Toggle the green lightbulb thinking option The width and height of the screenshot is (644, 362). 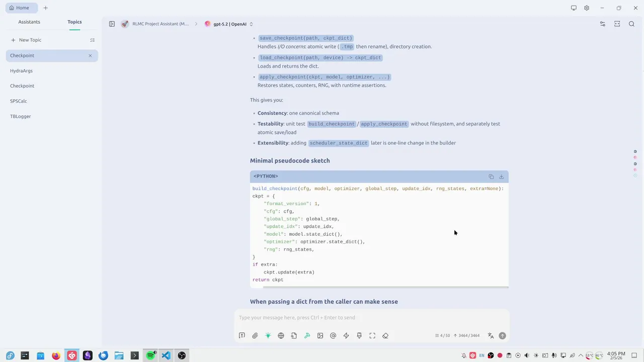click(x=268, y=336)
